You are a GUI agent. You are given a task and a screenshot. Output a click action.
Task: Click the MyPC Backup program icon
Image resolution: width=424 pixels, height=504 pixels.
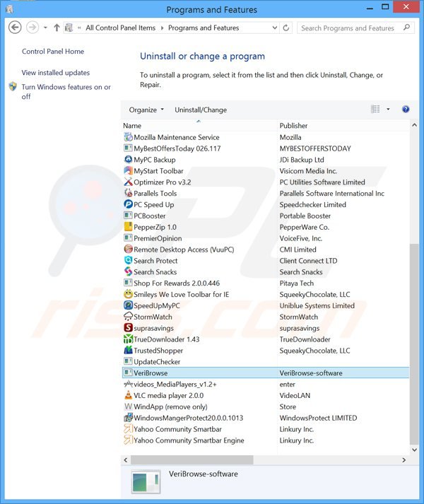128,160
